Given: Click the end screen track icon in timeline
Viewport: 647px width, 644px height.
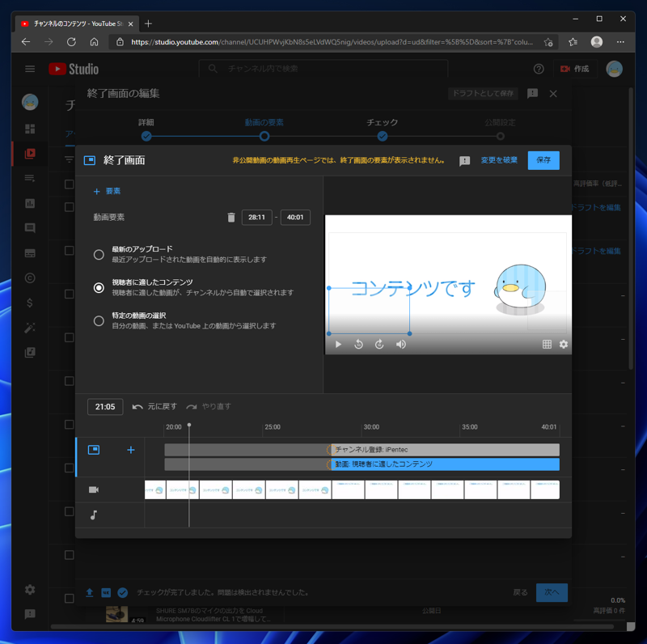Looking at the screenshot, I should pyautogui.click(x=94, y=450).
